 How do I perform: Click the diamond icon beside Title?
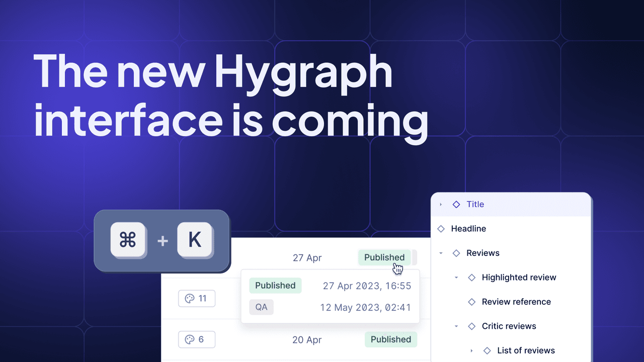point(456,204)
